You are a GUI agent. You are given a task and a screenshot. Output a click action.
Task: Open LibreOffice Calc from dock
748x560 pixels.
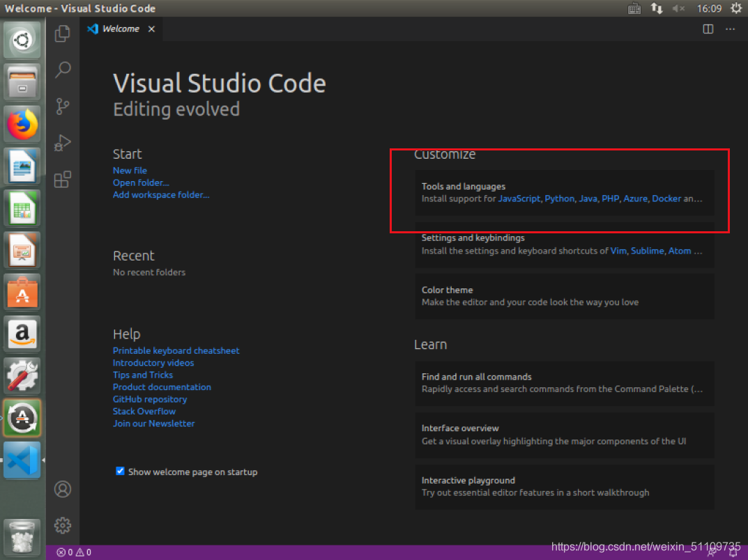22,208
